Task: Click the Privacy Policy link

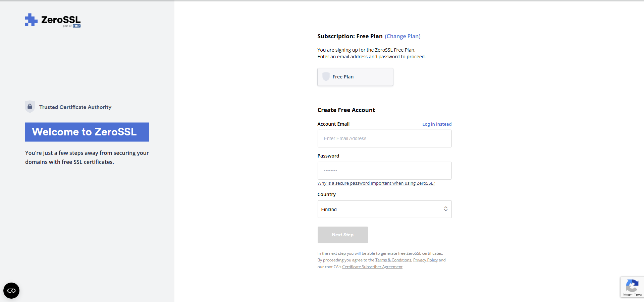Action: tap(425, 260)
